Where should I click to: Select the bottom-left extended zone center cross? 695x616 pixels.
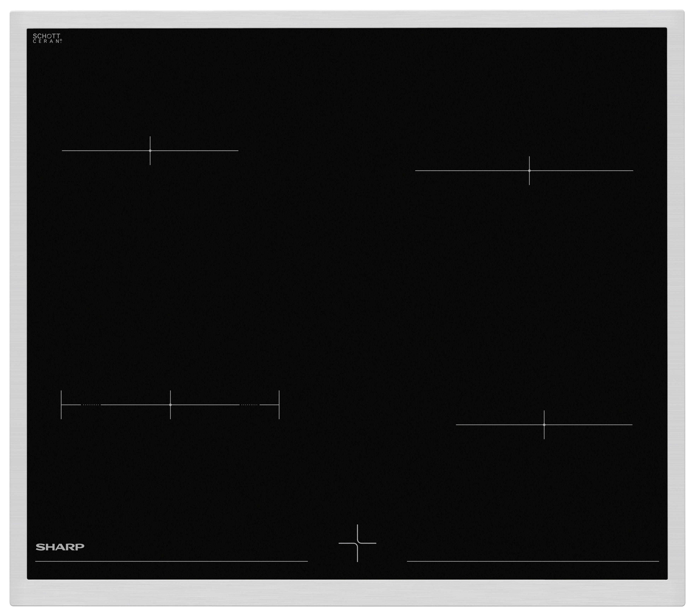click(x=170, y=405)
